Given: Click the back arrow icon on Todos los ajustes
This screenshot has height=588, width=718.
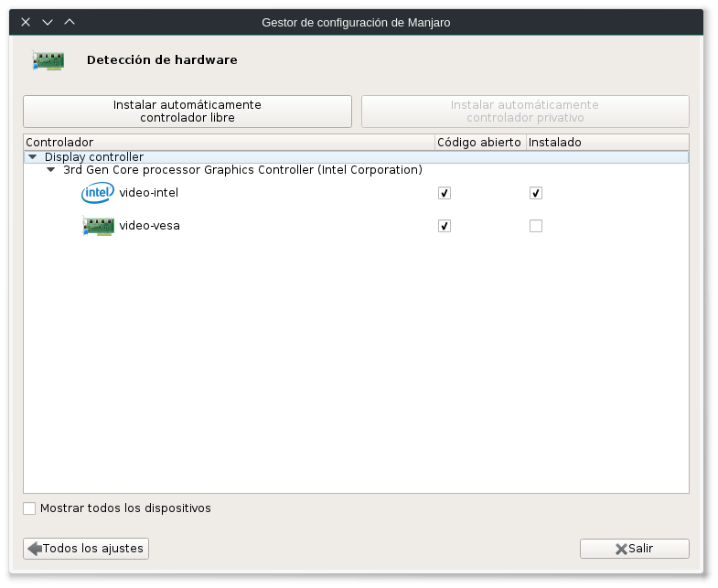Looking at the screenshot, I should pos(35,549).
